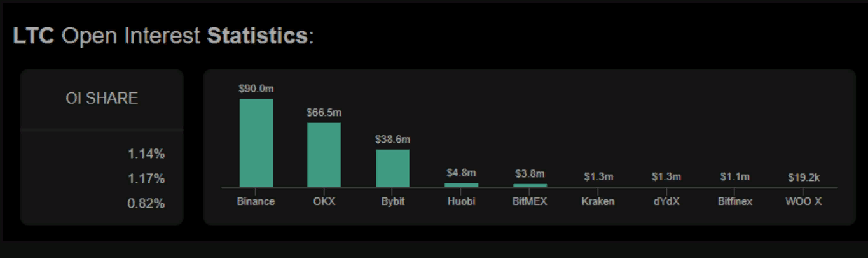Click the Binance axis label
Screen dimensions: 868x258
pyautogui.click(x=256, y=202)
